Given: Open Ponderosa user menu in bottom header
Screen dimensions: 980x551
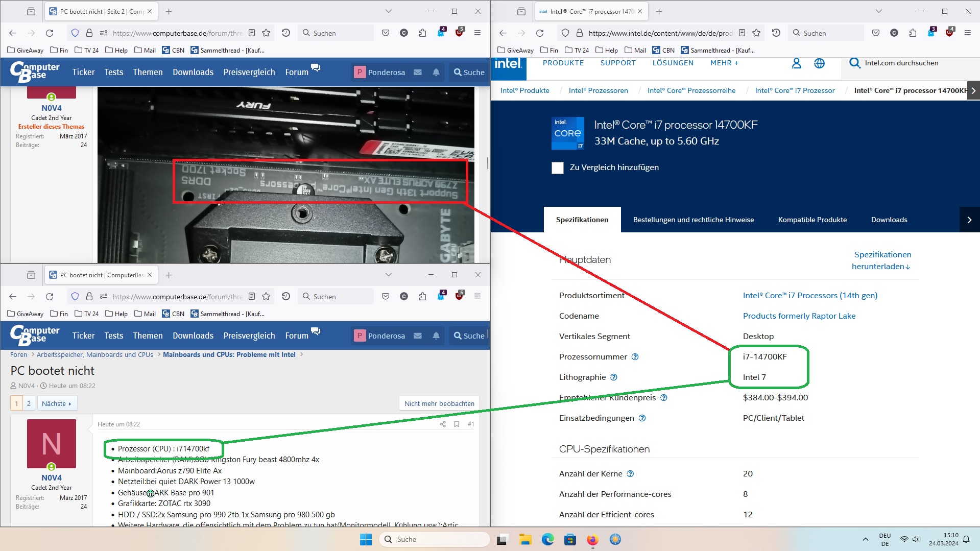Looking at the screenshot, I should click(x=380, y=336).
